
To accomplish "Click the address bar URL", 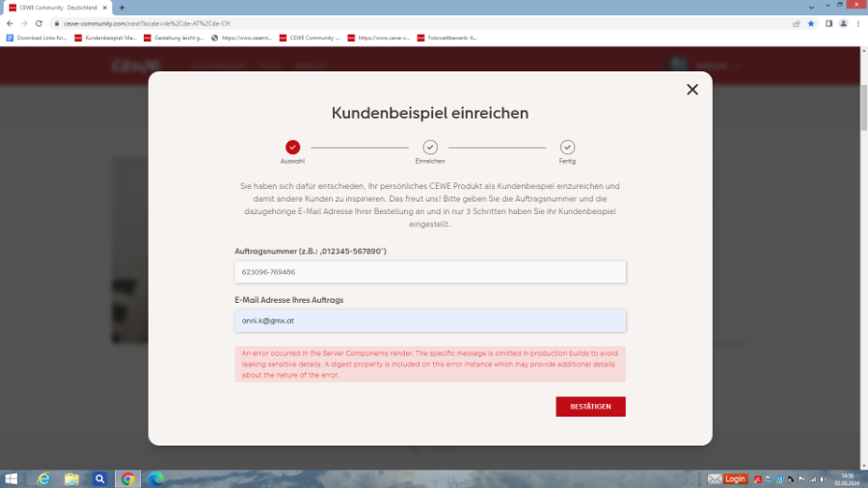I will pos(147,23).
